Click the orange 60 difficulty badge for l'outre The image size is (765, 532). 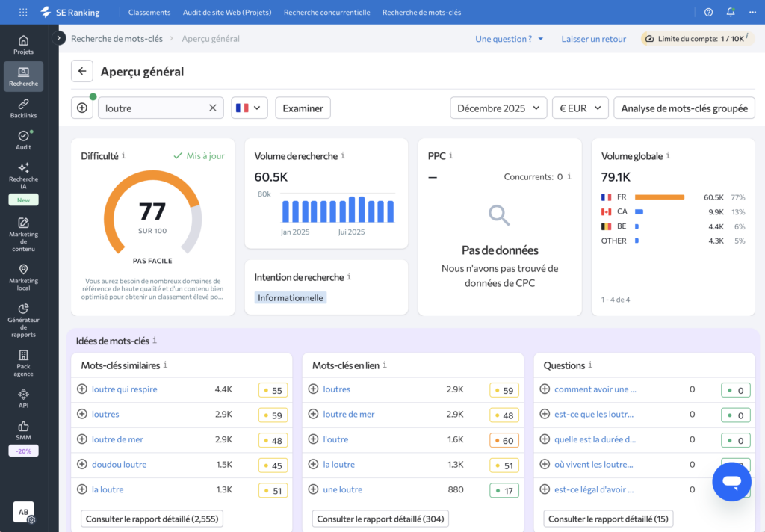coord(504,440)
